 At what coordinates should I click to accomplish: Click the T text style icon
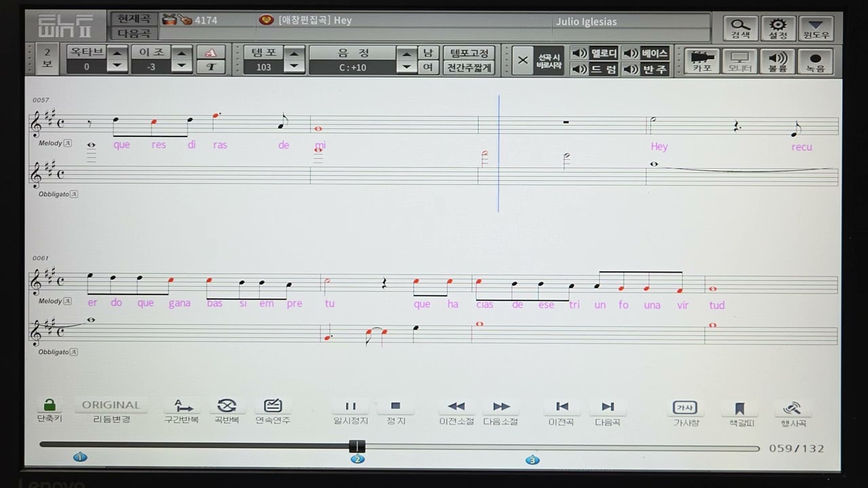[211, 66]
